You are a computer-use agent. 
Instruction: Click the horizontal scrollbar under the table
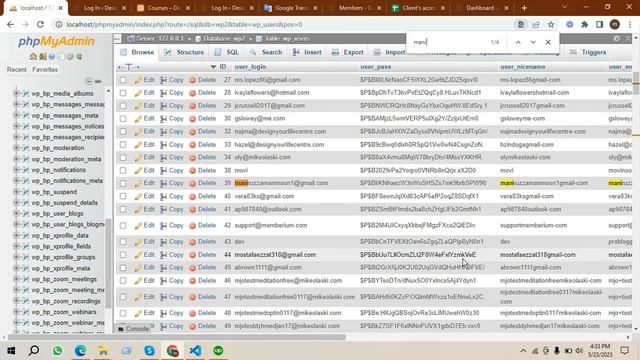coord(176,337)
